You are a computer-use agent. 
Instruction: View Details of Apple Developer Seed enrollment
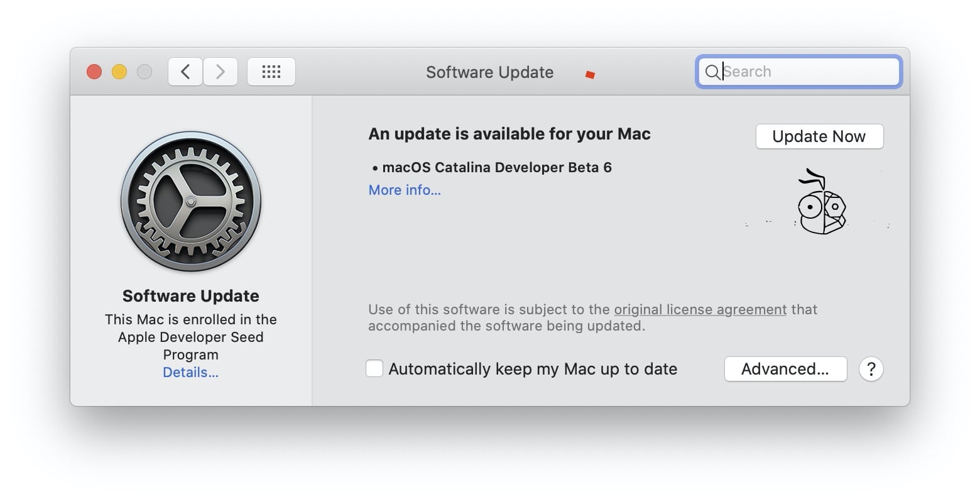[190, 372]
